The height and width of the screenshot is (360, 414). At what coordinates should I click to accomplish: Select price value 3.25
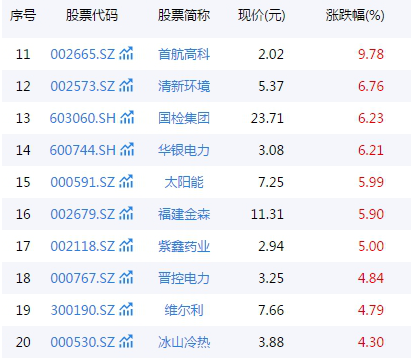click(x=271, y=278)
